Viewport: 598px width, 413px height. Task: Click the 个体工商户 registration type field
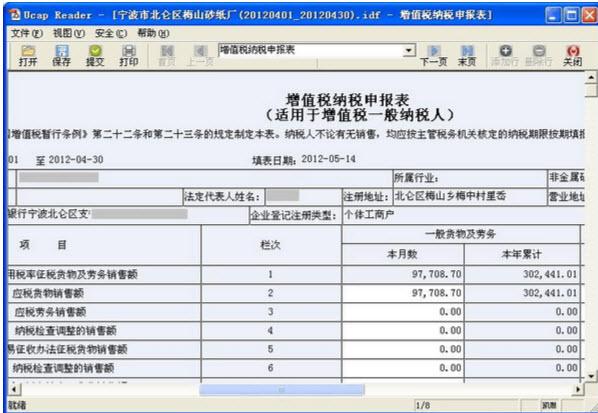coord(369,215)
